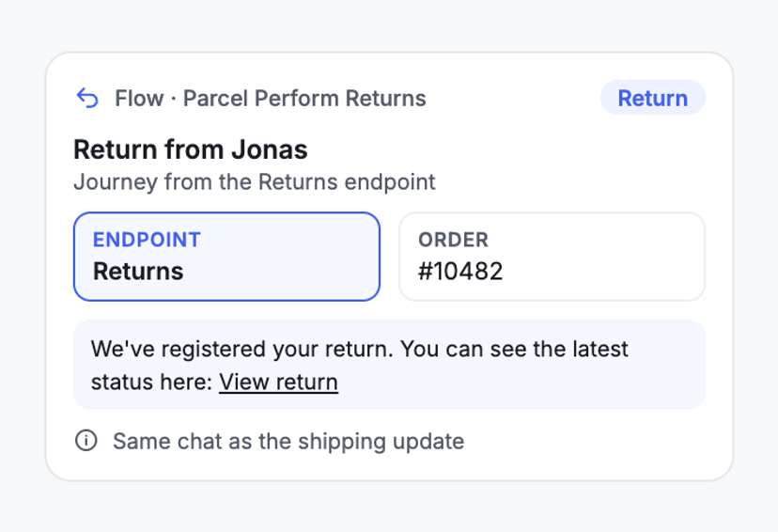778x532 pixels.
Task: Click the bold Returns value in the endpoint card
Action: pyautogui.click(x=138, y=272)
